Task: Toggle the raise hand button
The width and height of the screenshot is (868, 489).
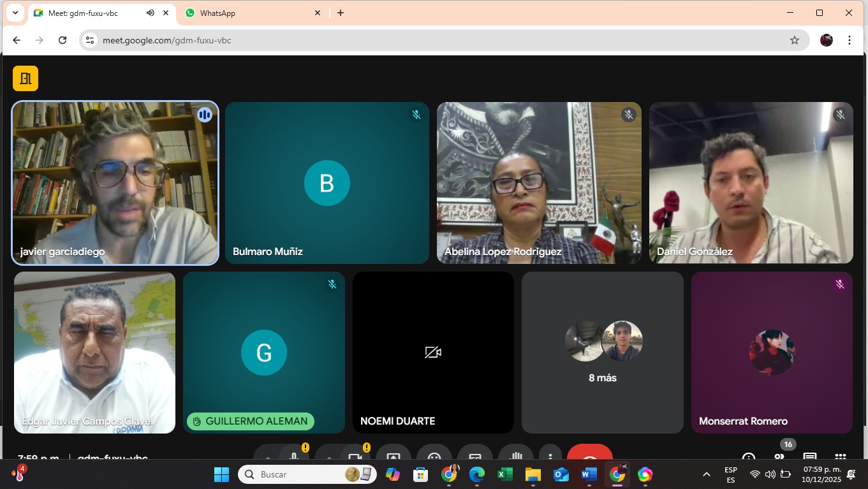Action: point(515,455)
